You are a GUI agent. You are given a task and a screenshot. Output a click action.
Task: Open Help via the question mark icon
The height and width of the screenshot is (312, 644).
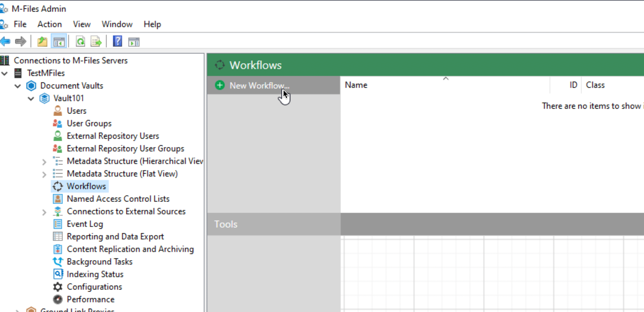(117, 41)
